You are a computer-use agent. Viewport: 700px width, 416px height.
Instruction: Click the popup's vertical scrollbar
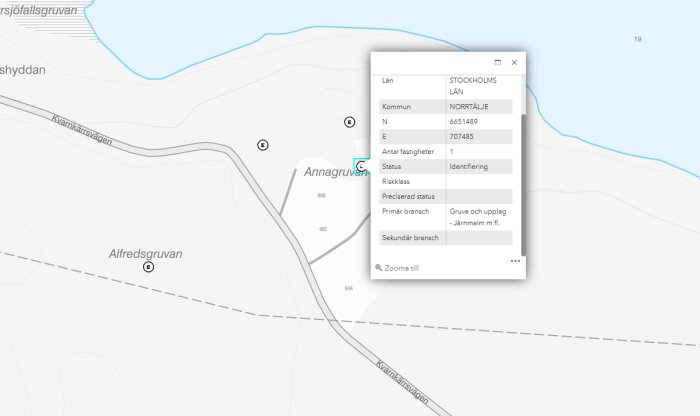(x=523, y=185)
